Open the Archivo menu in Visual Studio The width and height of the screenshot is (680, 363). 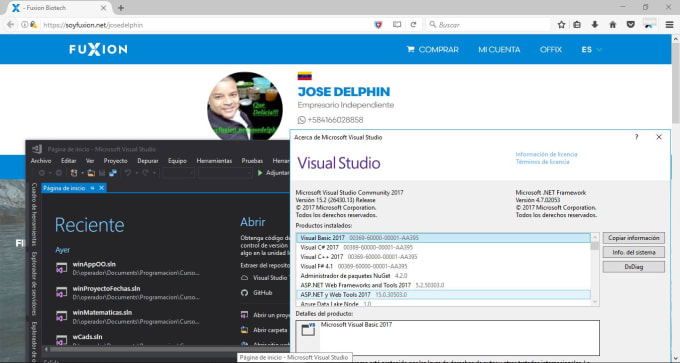[41, 160]
